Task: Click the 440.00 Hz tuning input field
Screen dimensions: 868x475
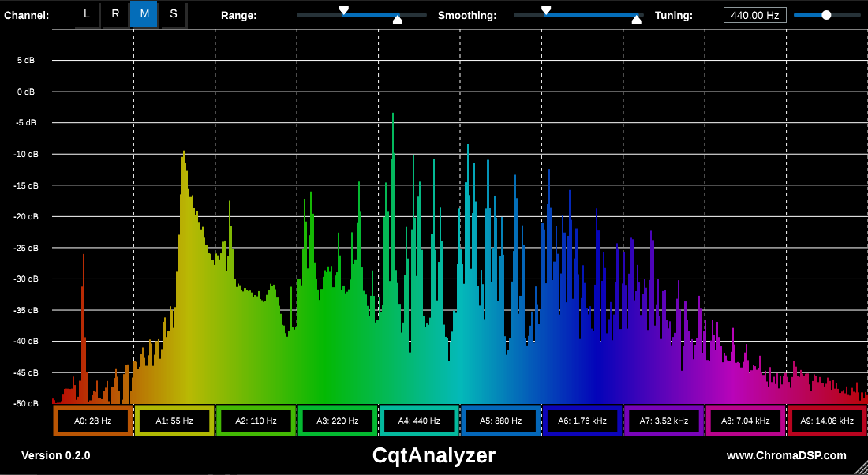Action: (755, 15)
